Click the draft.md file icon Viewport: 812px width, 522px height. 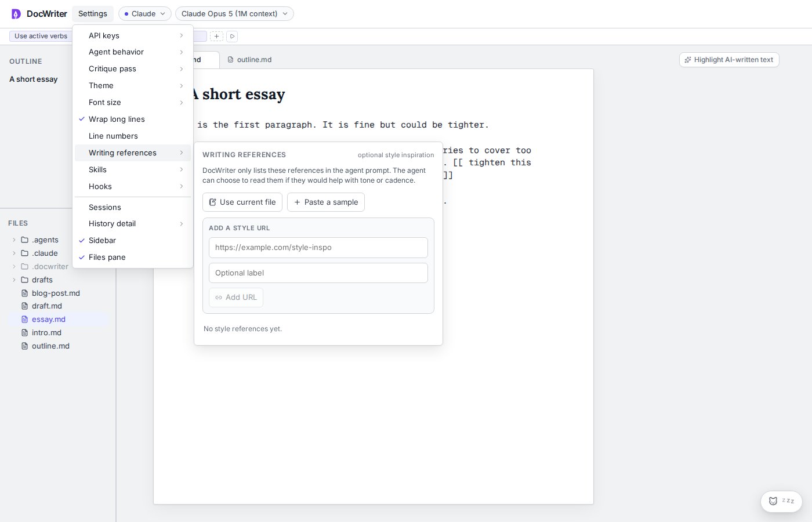(x=25, y=306)
